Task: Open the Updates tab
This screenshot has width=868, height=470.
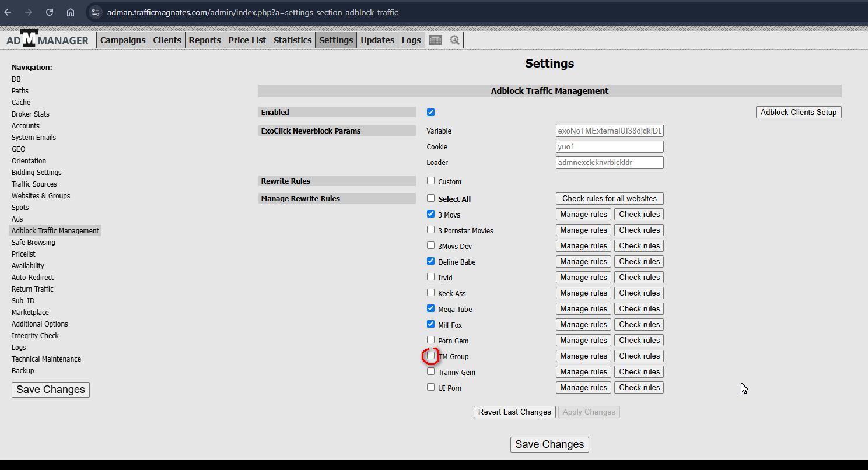Action: click(x=377, y=40)
